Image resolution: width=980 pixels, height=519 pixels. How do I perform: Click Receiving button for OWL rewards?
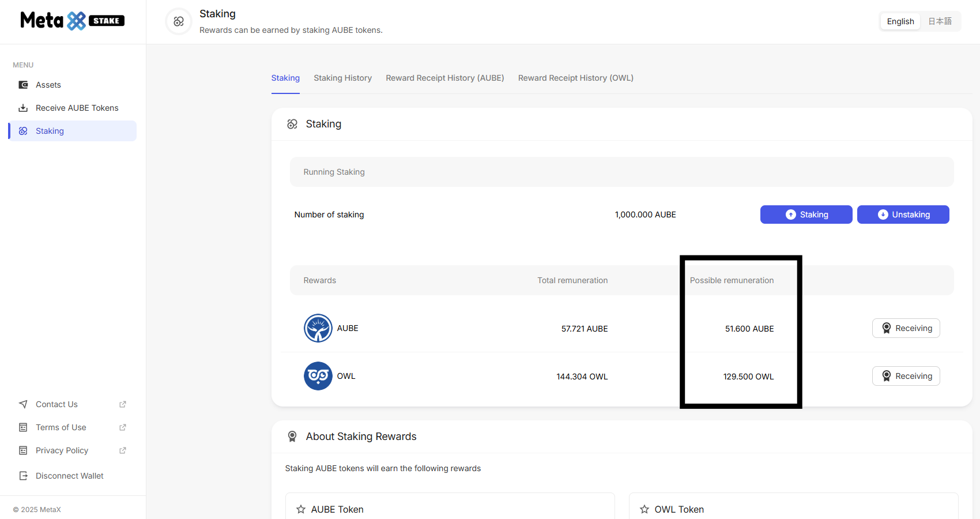(x=906, y=376)
